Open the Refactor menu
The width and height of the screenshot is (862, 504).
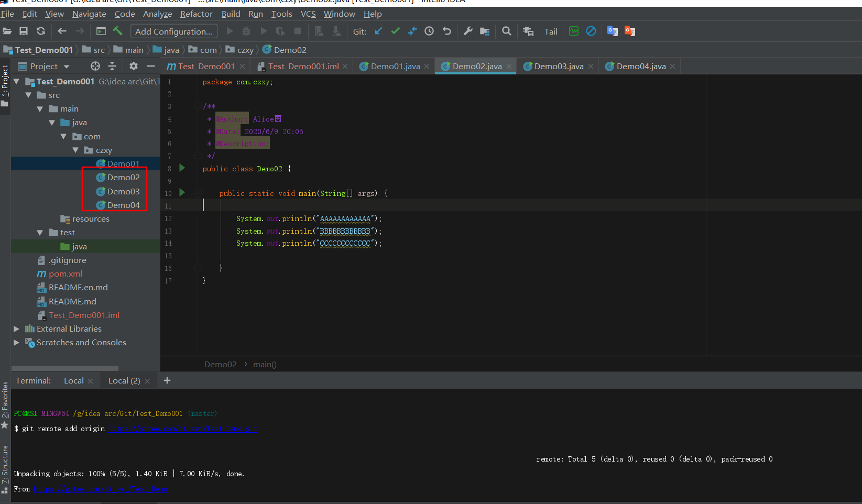[x=196, y=14]
